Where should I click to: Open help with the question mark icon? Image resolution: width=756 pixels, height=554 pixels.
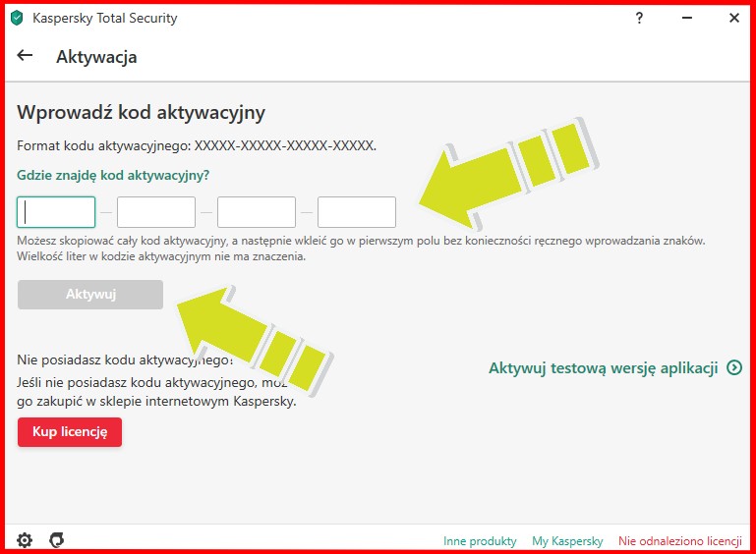click(x=639, y=19)
